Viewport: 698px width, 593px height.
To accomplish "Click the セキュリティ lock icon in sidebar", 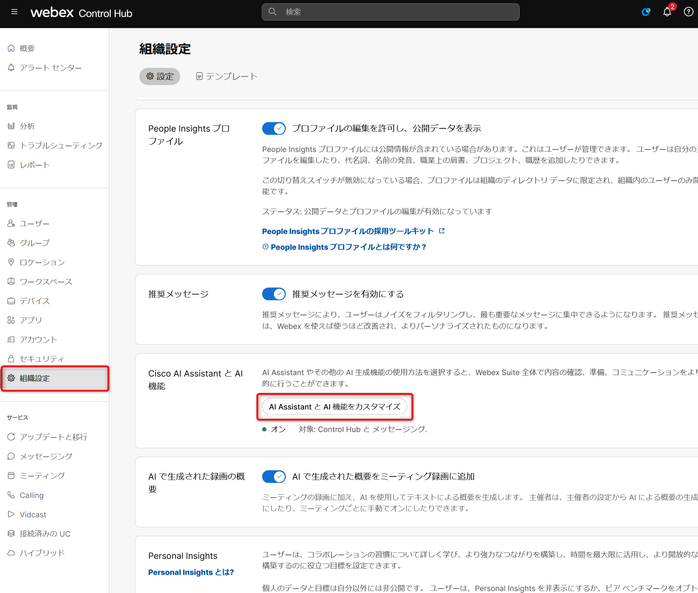I will [x=11, y=358].
